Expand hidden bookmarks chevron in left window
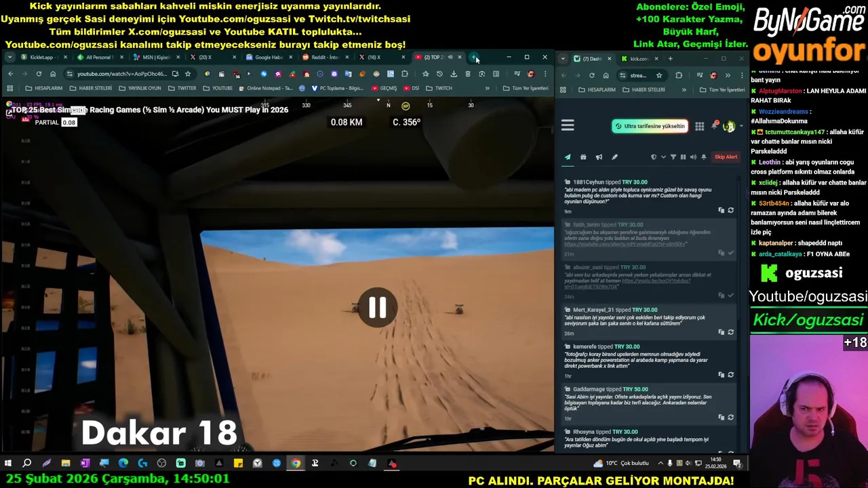The height and width of the screenshot is (488, 868). tap(487, 88)
